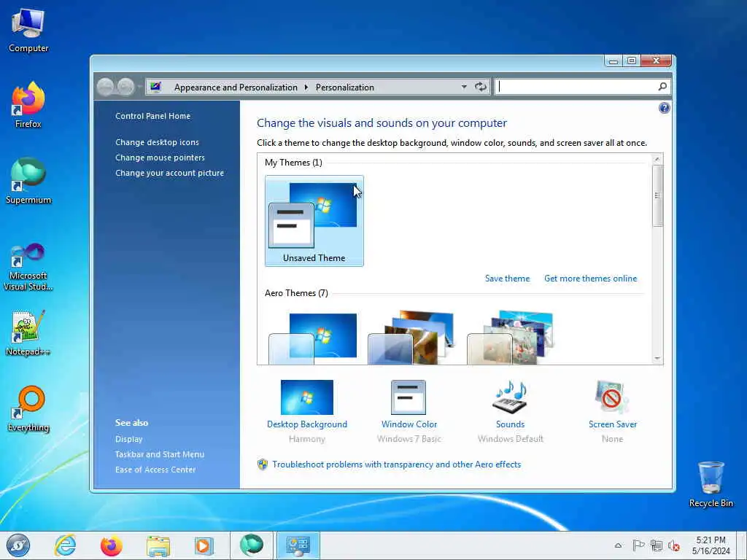
Task: Click the themes list scrollbar thumb
Action: coord(657,195)
